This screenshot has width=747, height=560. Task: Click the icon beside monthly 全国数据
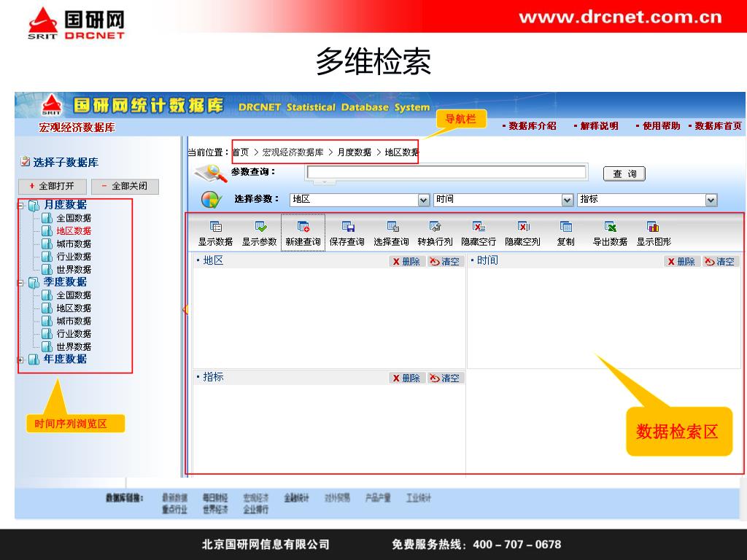point(47,218)
